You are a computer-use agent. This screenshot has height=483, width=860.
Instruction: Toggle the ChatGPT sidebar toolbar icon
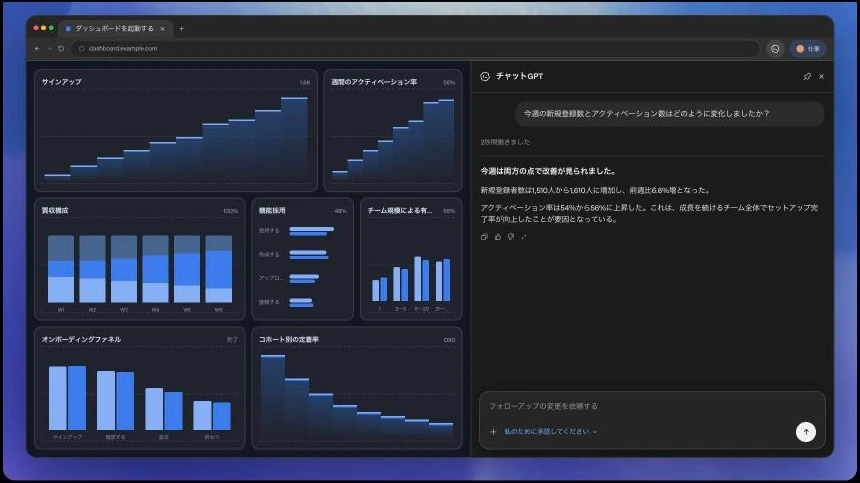775,49
